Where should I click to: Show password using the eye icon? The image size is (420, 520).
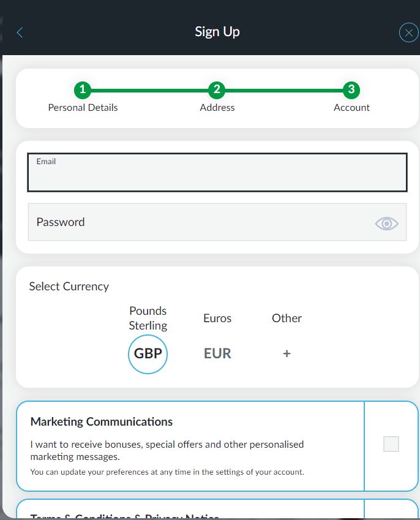coord(386,224)
